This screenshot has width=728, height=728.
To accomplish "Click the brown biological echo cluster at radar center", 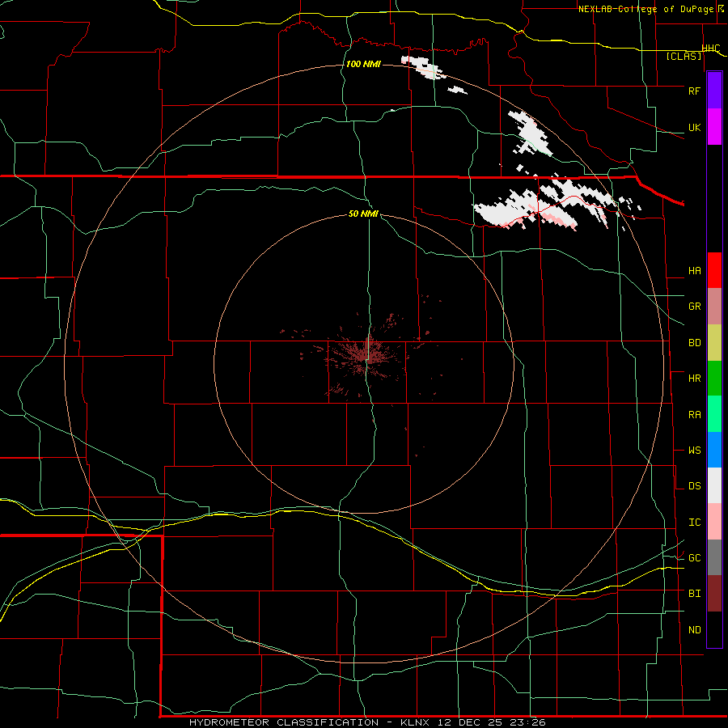I will click(x=366, y=357).
